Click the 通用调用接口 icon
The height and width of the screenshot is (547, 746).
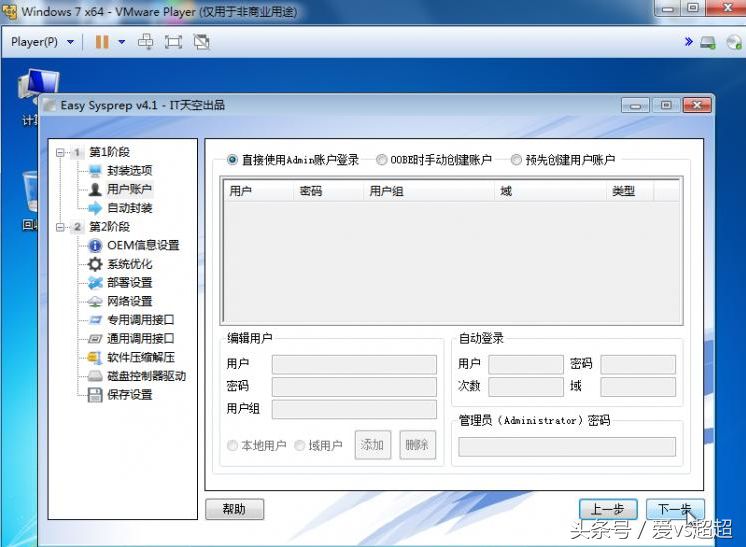coord(95,339)
